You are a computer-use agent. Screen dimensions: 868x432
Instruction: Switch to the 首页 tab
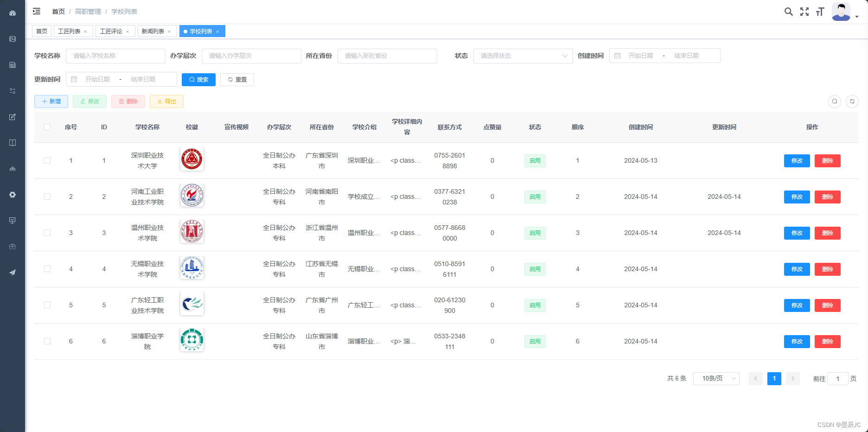(42, 31)
